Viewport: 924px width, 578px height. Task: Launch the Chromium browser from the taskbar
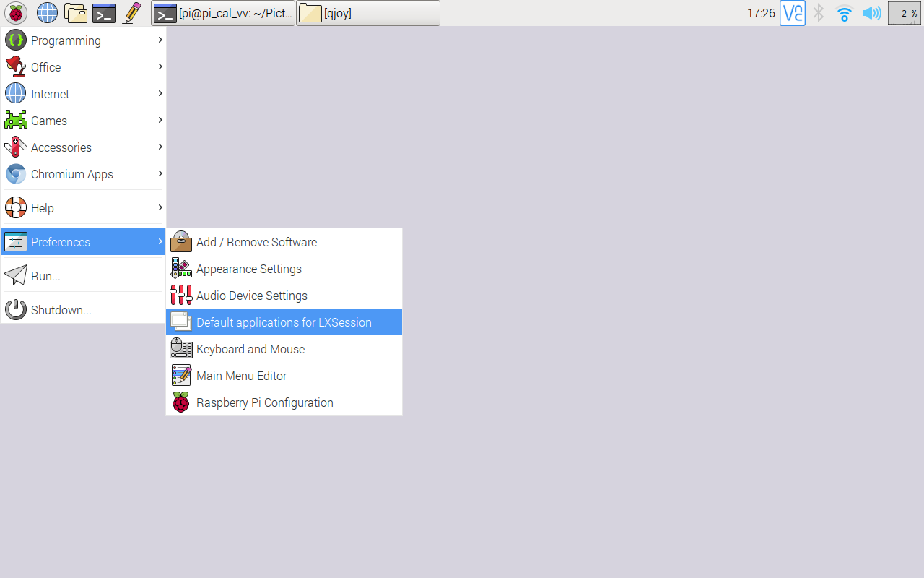coord(46,12)
